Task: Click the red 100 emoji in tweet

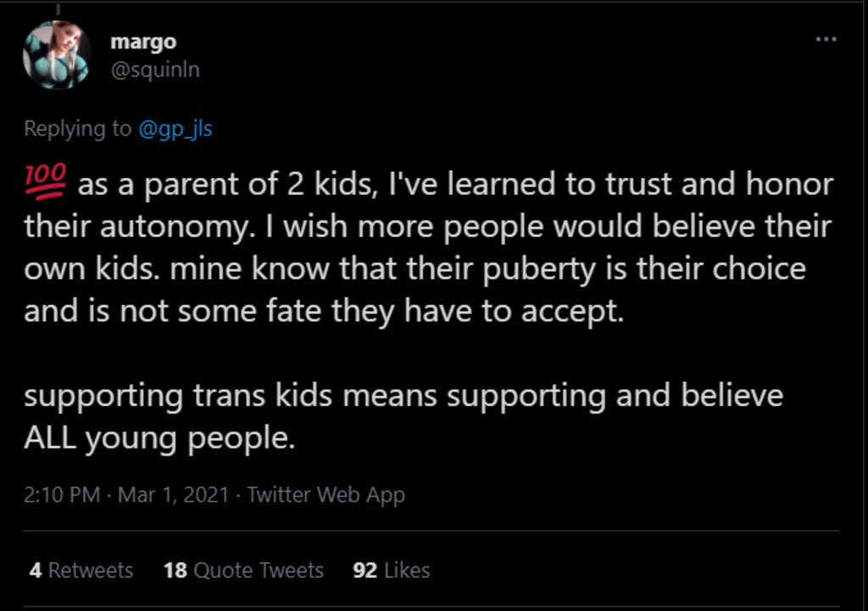Action: pyautogui.click(x=46, y=181)
